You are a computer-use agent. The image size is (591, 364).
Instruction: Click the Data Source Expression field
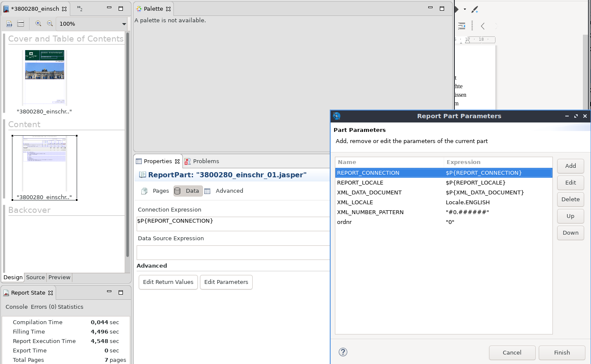pyautogui.click(x=233, y=253)
